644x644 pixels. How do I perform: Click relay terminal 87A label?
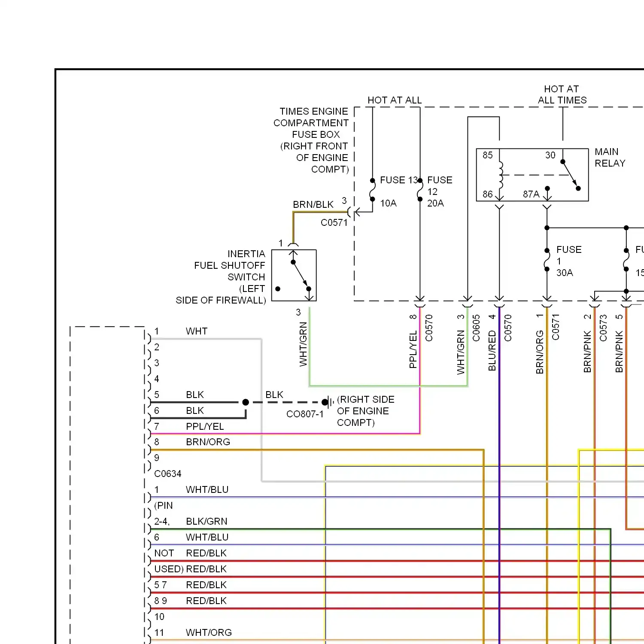[x=531, y=194]
